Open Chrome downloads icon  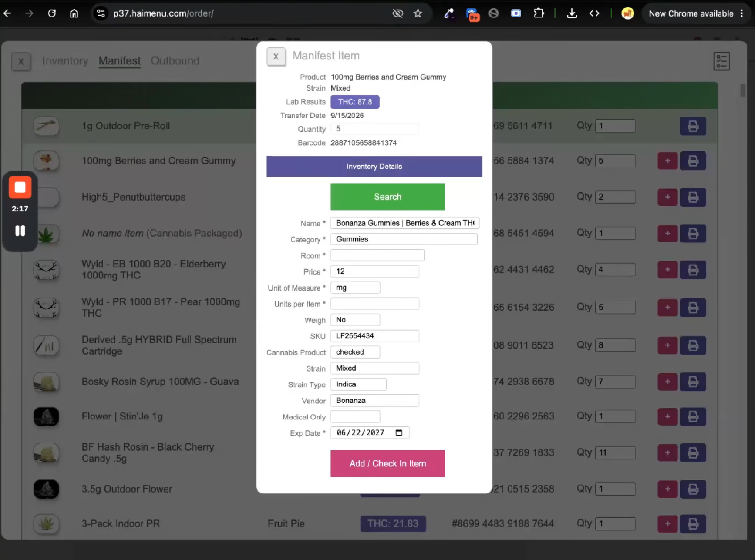[571, 13]
